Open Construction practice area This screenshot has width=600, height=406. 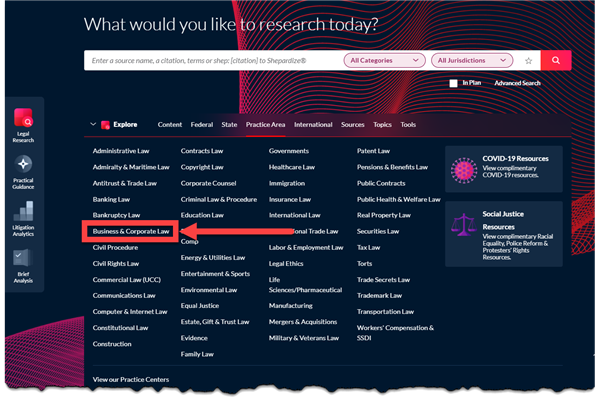[112, 344]
